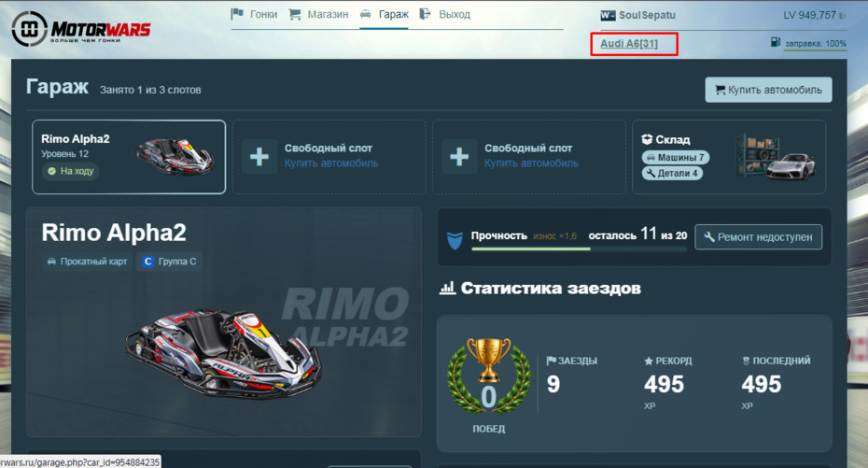Image resolution: width=868 pixels, height=468 pixels.
Task: Open the SoulSepatu profile link
Action: pyautogui.click(x=647, y=15)
